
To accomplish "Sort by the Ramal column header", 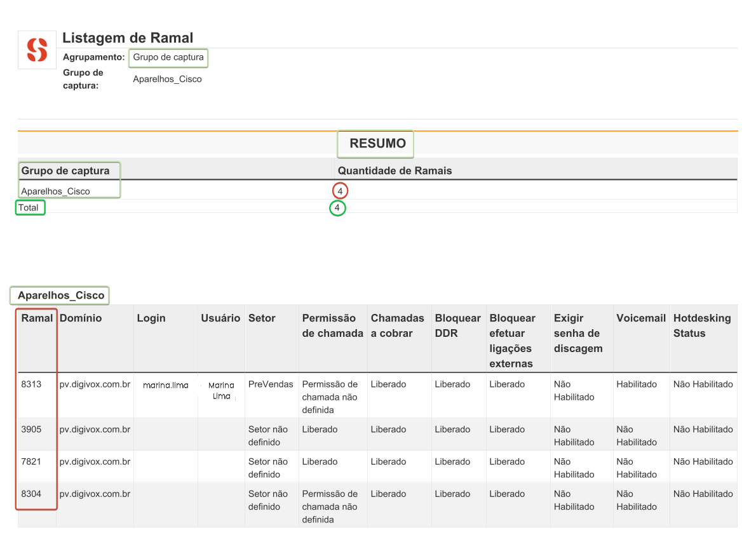I will [x=36, y=318].
